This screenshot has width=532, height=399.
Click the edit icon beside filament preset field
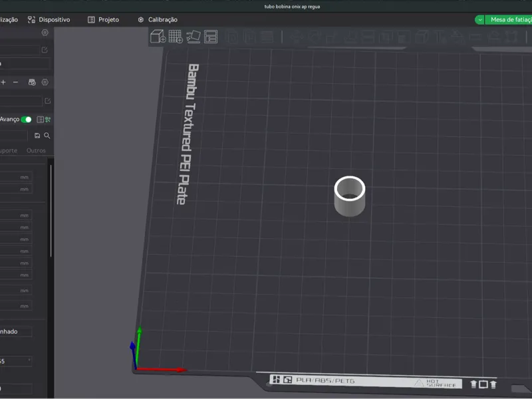tap(47, 101)
